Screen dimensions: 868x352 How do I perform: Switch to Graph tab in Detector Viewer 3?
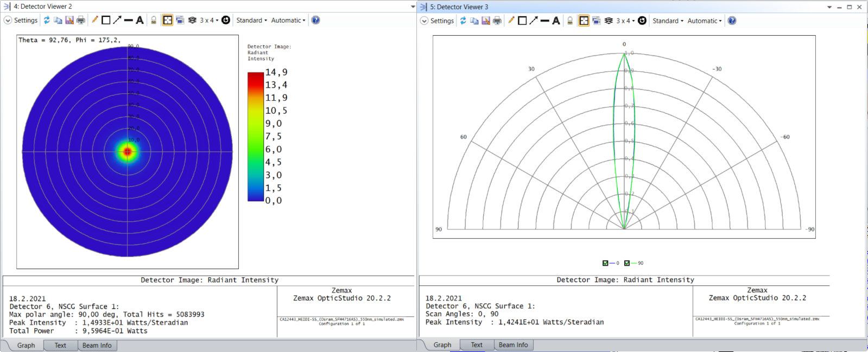pyautogui.click(x=442, y=344)
